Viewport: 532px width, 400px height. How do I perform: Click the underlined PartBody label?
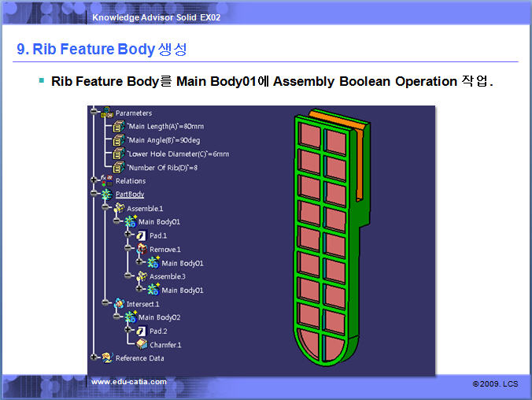129,194
